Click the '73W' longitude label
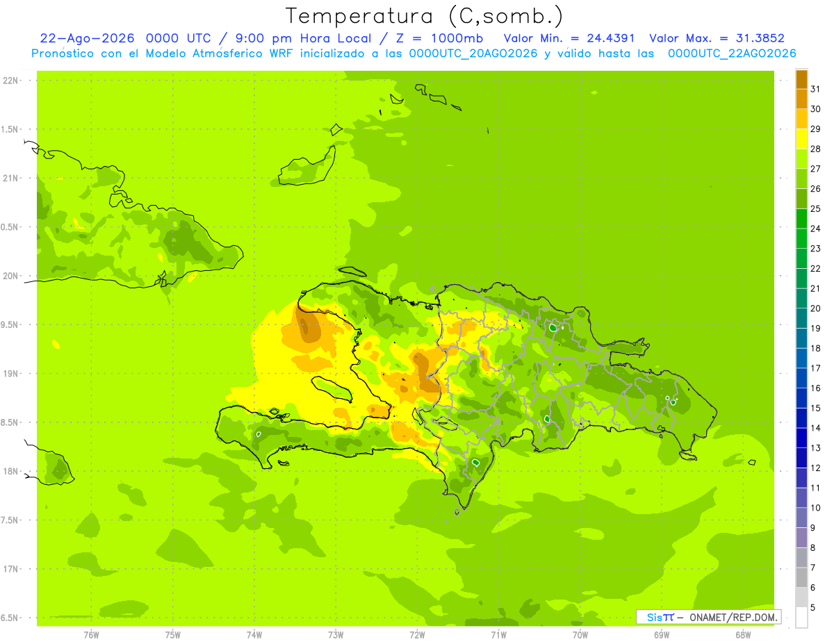The width and height of the screenshot is (834, 644). tap(336, 635)
